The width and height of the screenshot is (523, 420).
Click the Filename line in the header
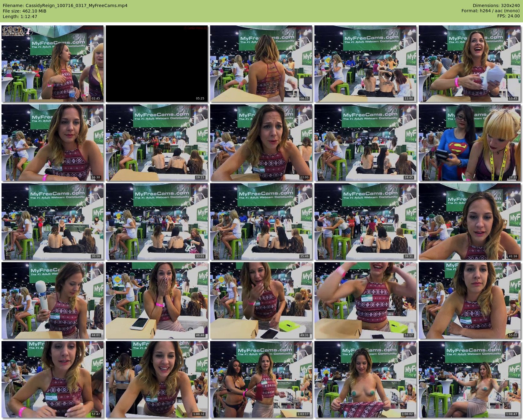click(x=65, y=6)
